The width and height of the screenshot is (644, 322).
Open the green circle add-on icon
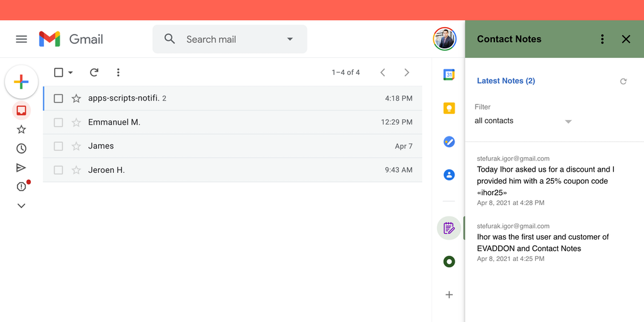[x=449, y=262]
